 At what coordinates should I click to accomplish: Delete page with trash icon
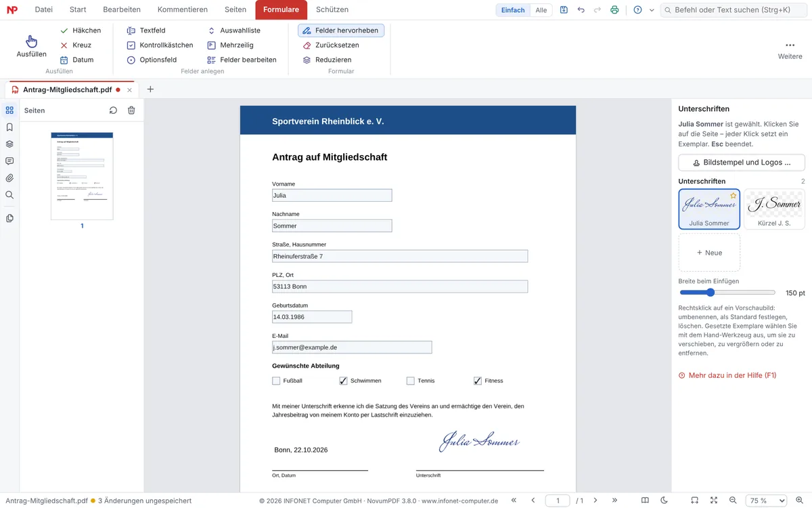pyautogui.click(x=131, y=110)
